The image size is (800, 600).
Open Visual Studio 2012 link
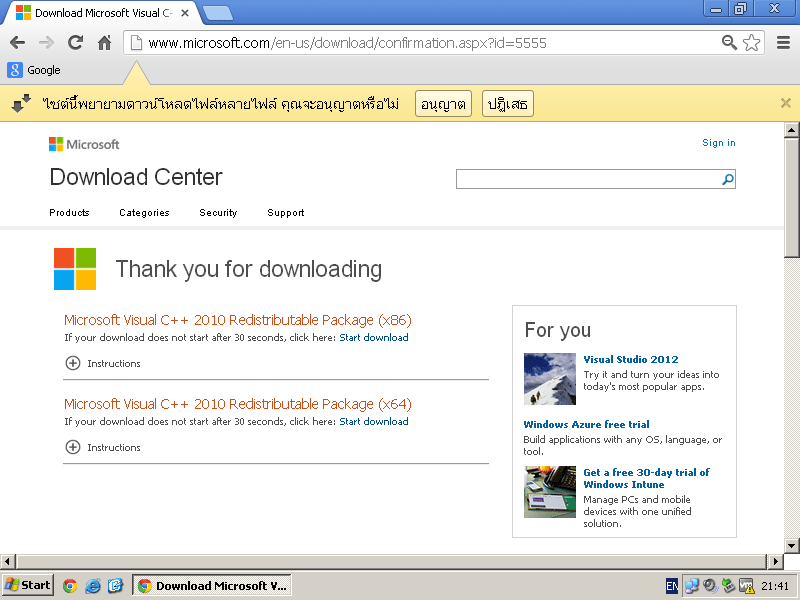pos(631,359)
